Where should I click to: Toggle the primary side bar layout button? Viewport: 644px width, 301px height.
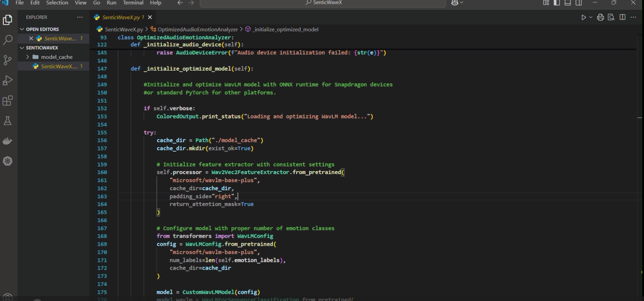pos(557,3)
